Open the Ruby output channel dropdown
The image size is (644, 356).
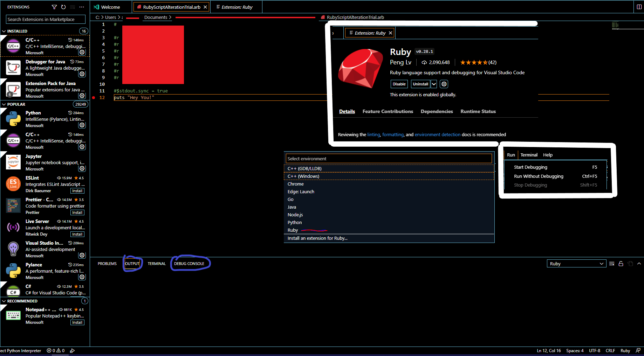[576, 263]
